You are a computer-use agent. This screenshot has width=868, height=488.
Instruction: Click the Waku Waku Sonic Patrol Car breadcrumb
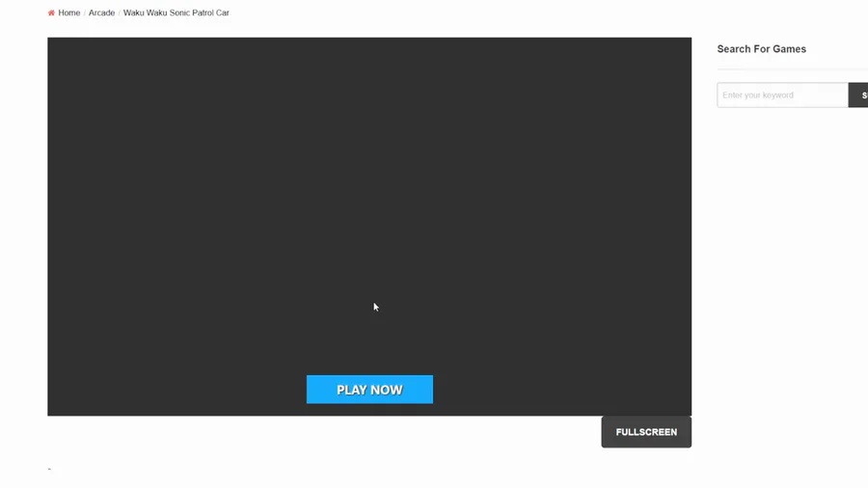pos(176,13)
